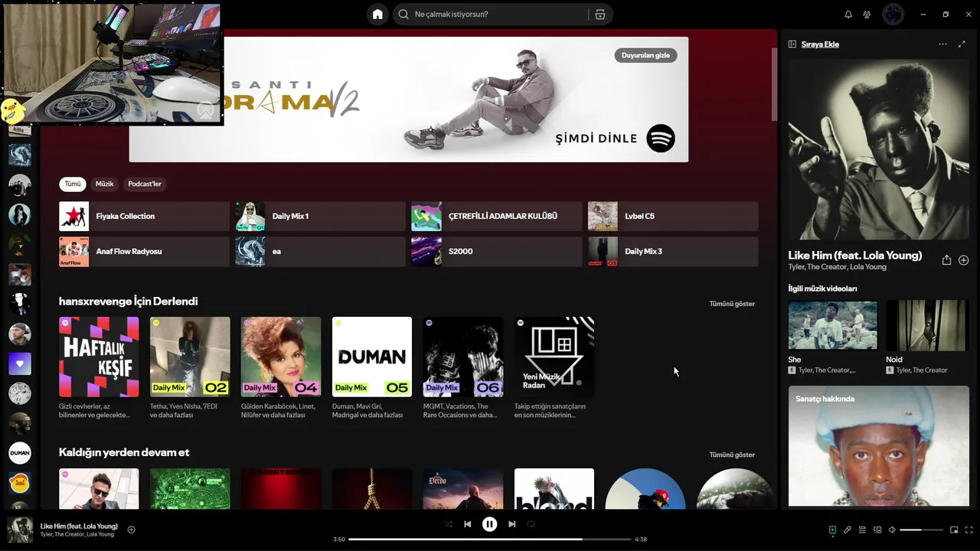Open Anaf Flow Radyosu shortcut
980x551 pixels.
click(x=144, y=252)
